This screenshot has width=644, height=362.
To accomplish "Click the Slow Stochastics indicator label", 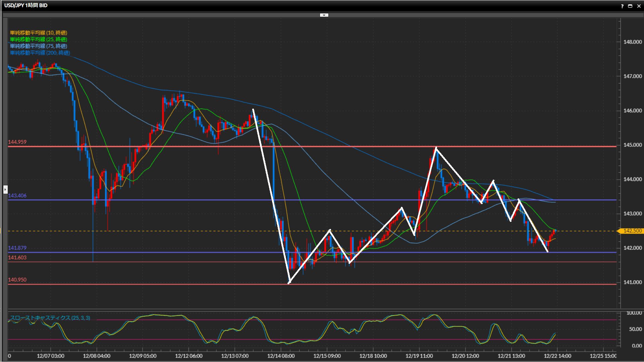I will point(50,318).
